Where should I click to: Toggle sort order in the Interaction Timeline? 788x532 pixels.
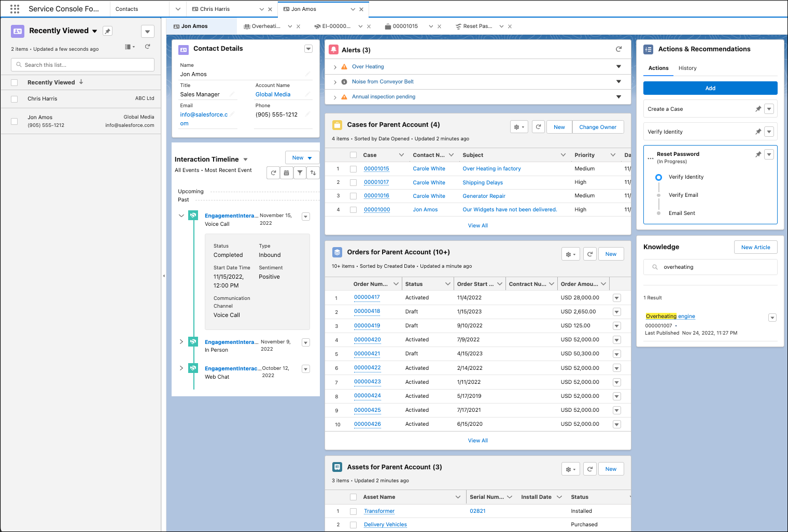pos(314,172)
